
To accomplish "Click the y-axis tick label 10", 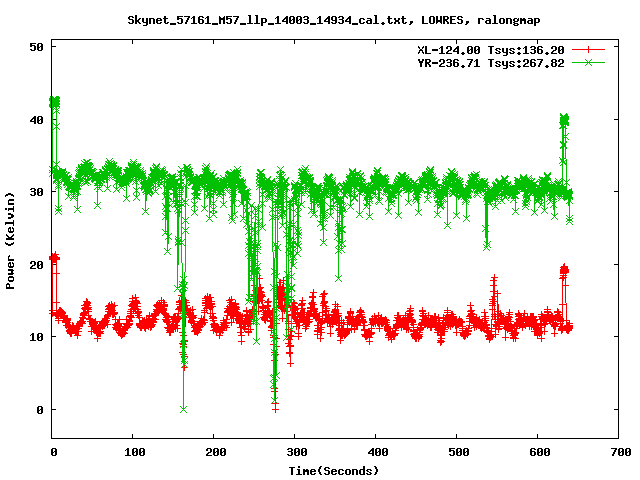I will point(36,337).
